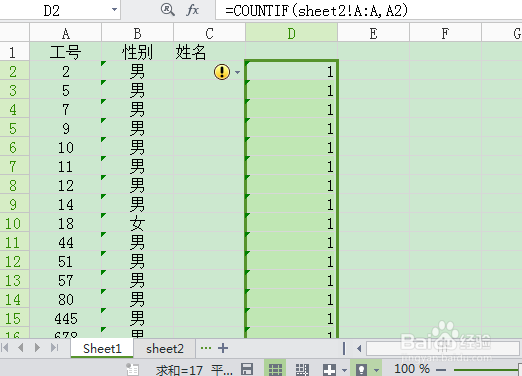Viewport: 522px width, 376px height.
Task: Select cell containing 工号 44
Action: point(66,242)
